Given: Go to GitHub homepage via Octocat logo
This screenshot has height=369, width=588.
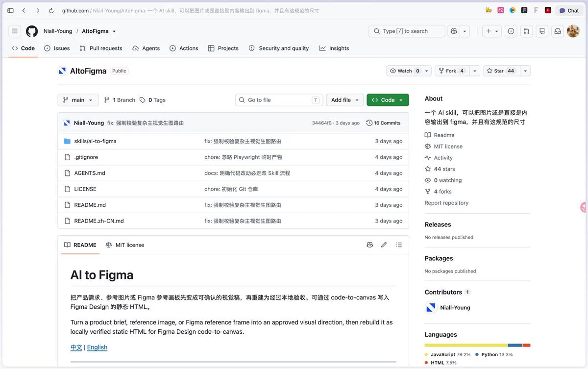Looking at the screenshot, I should pyautogui.click(x=32, y=31).
